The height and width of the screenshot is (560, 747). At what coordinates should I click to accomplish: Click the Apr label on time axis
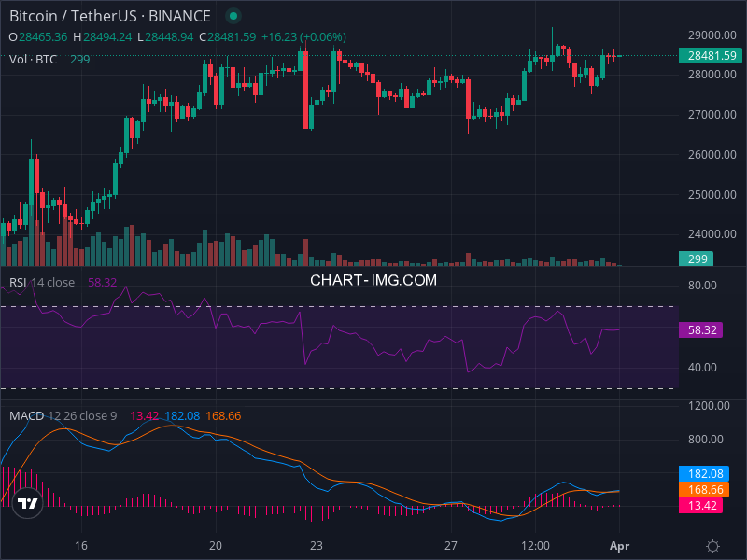coord(619,546)
